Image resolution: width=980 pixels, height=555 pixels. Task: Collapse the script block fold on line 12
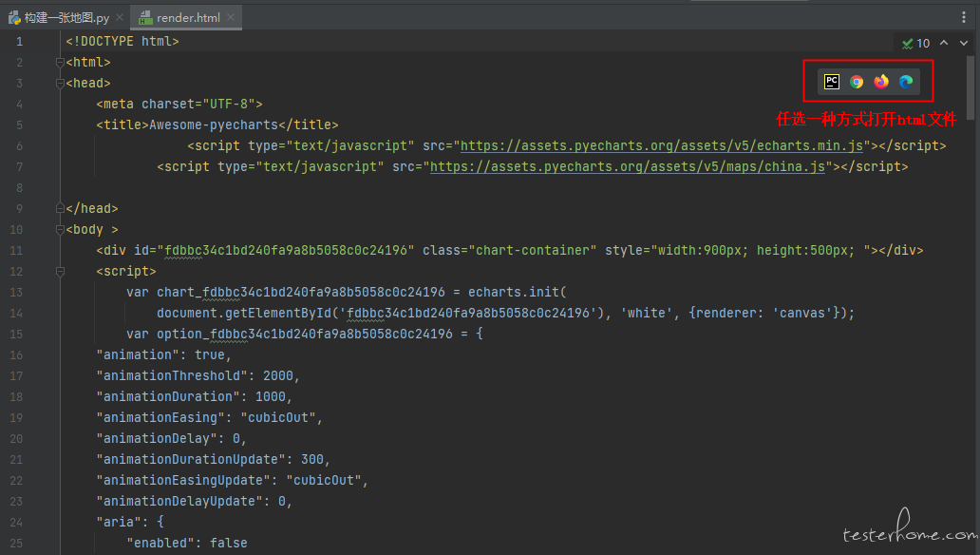[x=60, y=272]
